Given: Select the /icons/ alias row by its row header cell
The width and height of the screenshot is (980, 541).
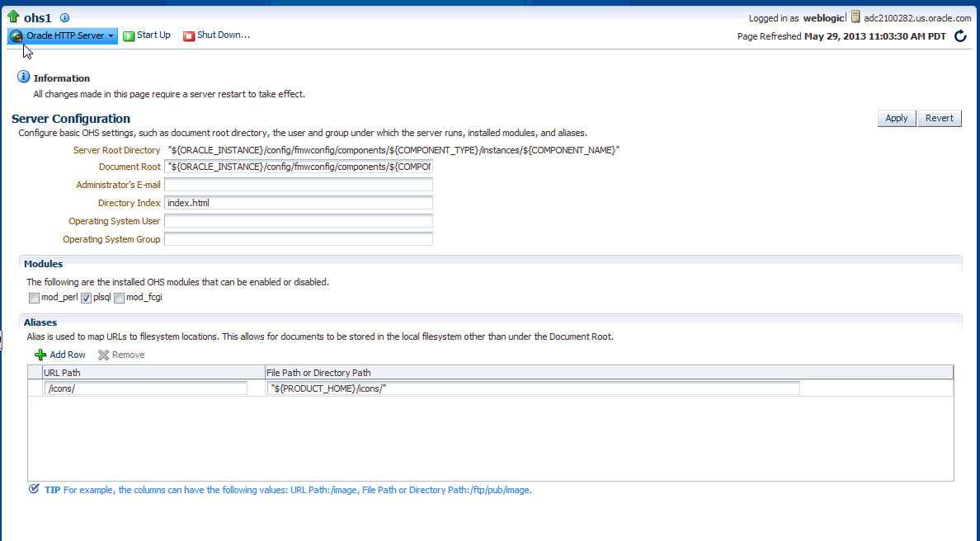Looking at the screenshot, I should pyautogui.click(x=35, y=388).
